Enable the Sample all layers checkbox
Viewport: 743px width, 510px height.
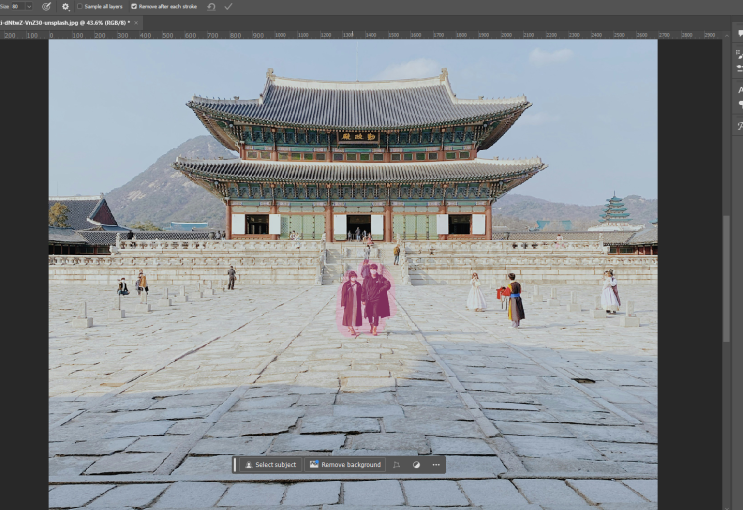[x=80, y=6]
